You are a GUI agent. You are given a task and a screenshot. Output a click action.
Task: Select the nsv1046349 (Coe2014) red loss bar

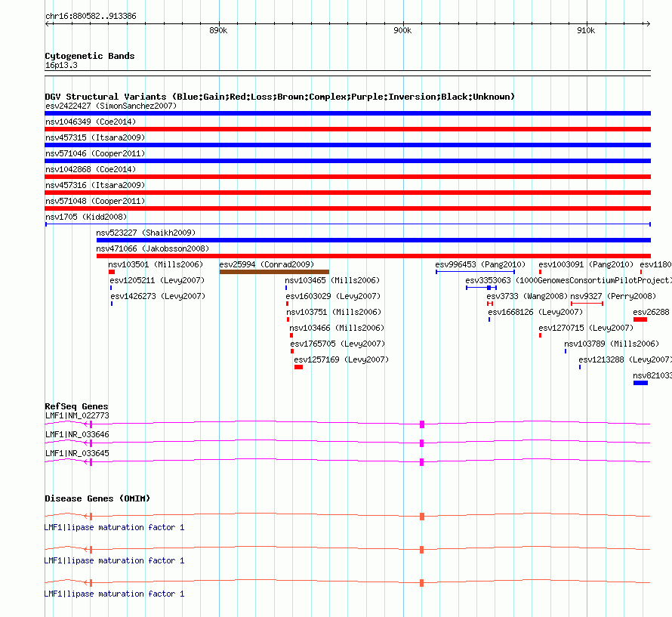point(347,129)
